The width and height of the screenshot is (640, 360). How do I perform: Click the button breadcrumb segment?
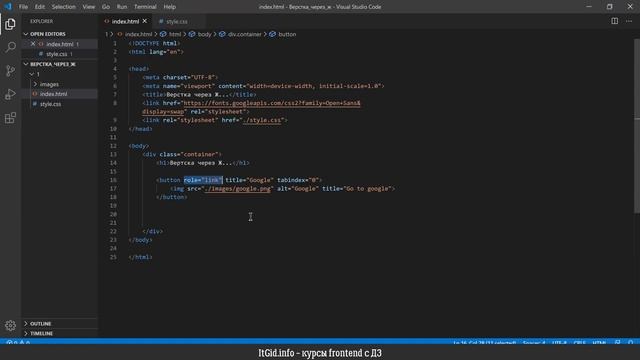click(287, 34)
